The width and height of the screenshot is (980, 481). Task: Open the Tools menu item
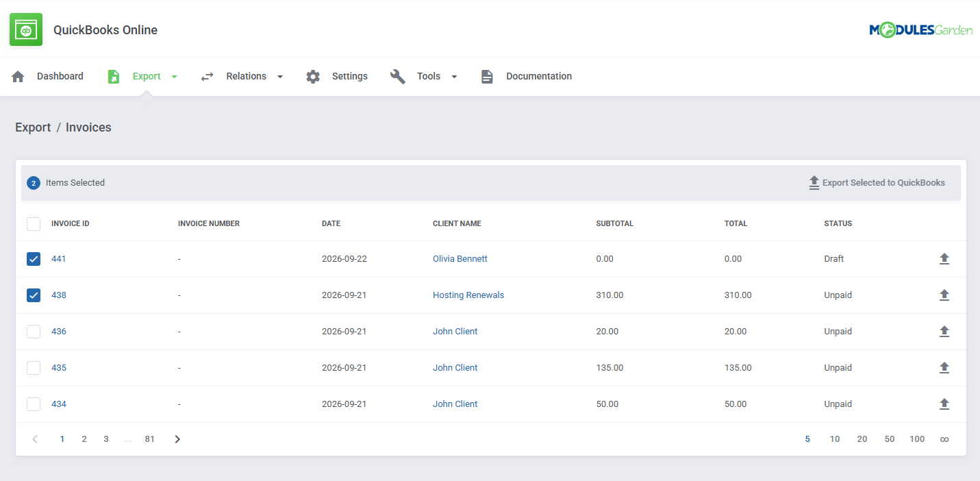click(x=429, y=76)
